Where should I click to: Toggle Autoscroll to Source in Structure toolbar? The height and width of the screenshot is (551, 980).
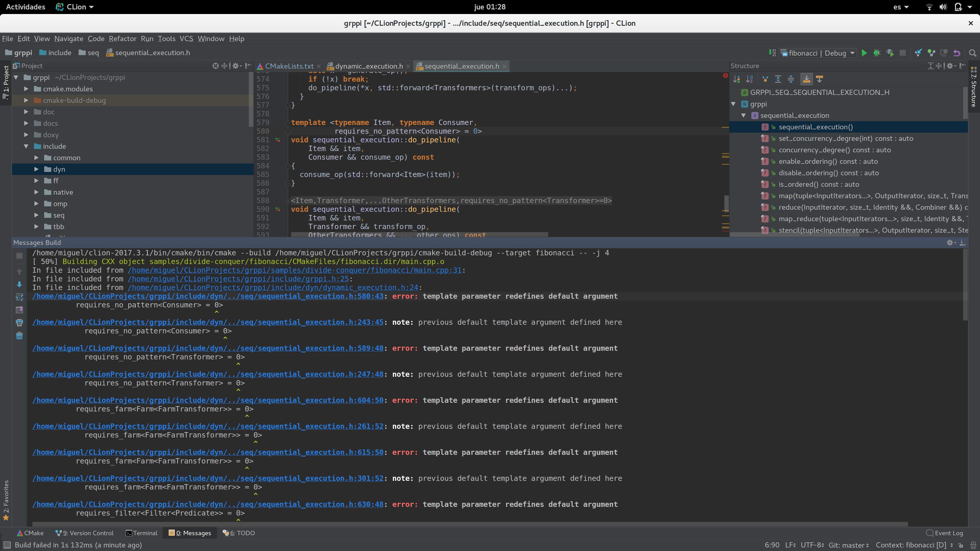pos(806,79)
